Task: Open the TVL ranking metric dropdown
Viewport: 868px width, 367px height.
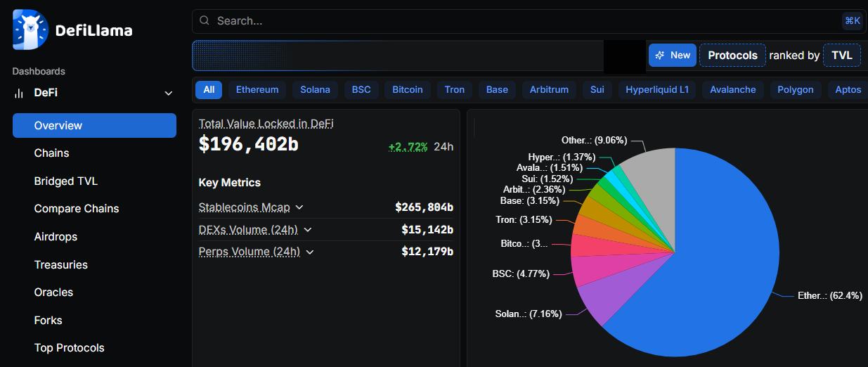Action: 841,56
